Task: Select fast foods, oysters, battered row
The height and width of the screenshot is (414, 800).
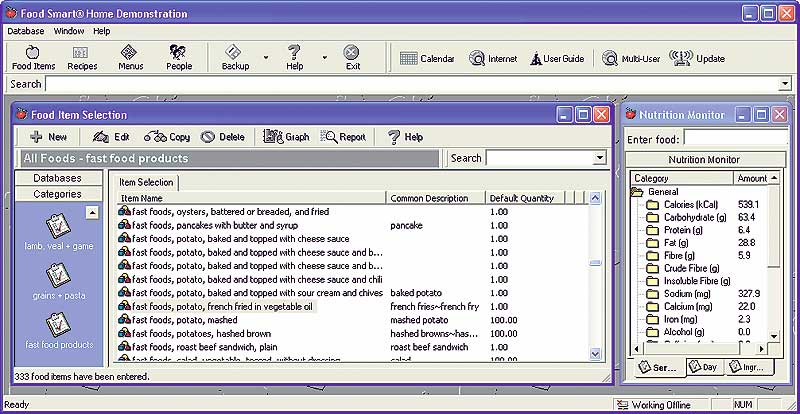Action: (353, 212)
